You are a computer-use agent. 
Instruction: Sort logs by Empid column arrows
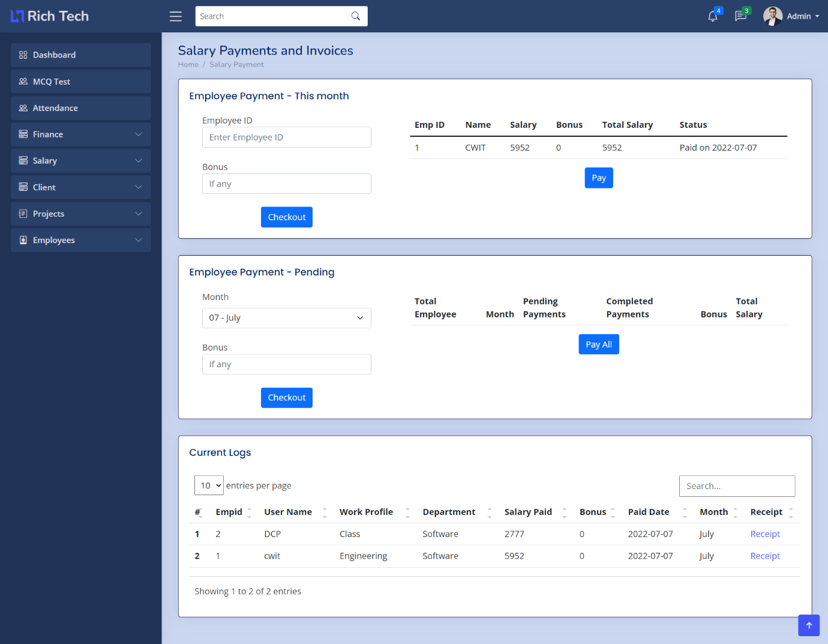pos(250,512)
